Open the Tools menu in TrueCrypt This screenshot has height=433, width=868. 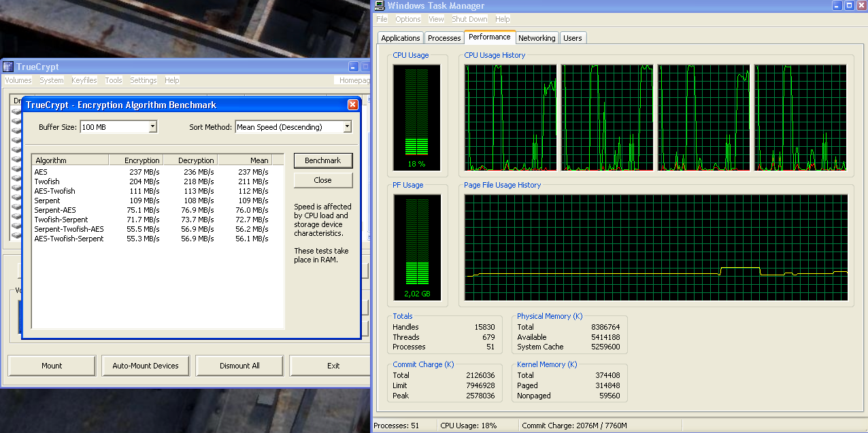(x=114, y=80)
